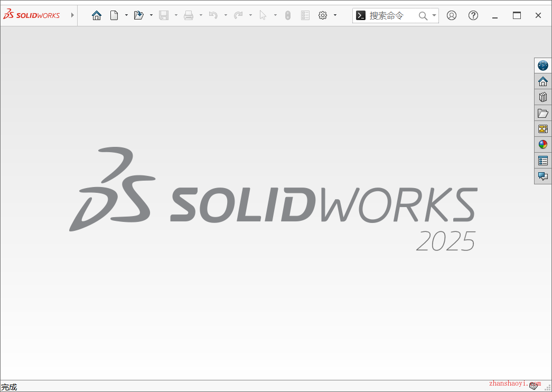Click the 完成 status bar text
Viewport: 552px width, 392px height.
[9, 387]
